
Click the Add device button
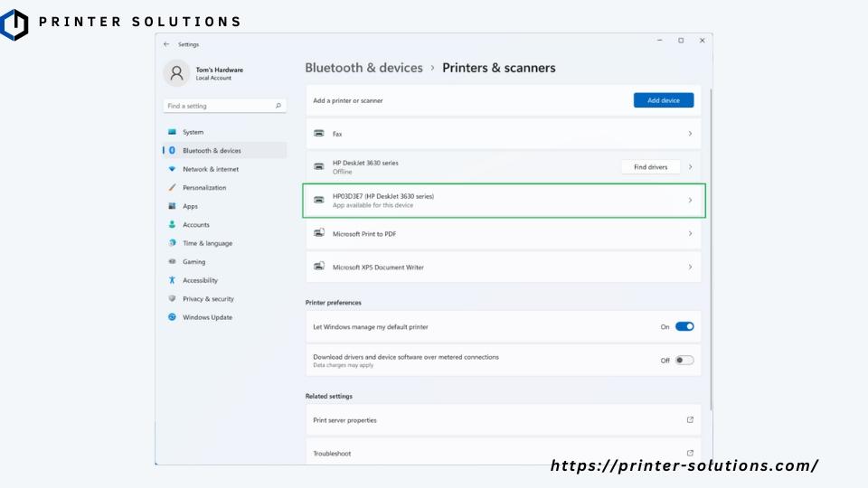pos(663,100)
